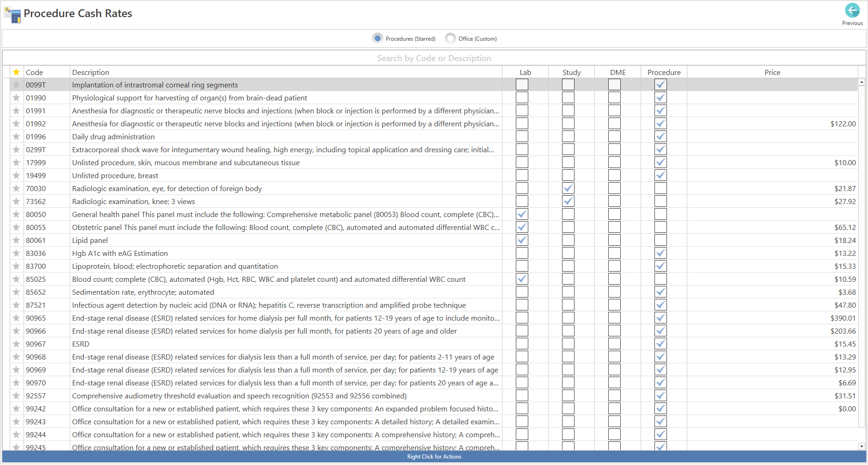Toggle star for code 83036
Viewport: 868px width, 465px height.
pos(16,253)
